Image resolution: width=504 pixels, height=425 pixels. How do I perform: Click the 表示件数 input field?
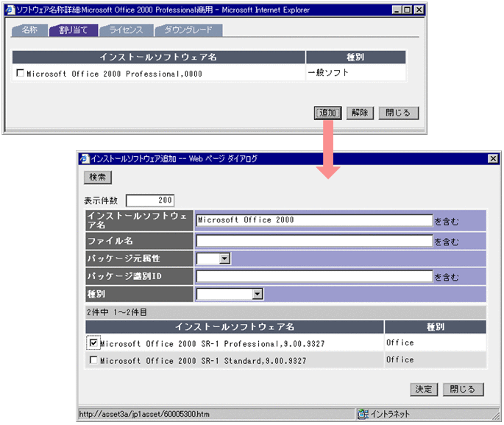[150, 200]
